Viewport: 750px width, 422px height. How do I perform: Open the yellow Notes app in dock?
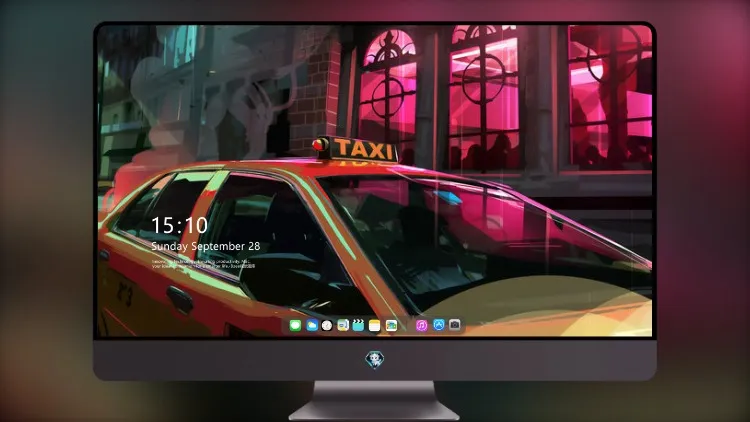click(x=375, y=326)
